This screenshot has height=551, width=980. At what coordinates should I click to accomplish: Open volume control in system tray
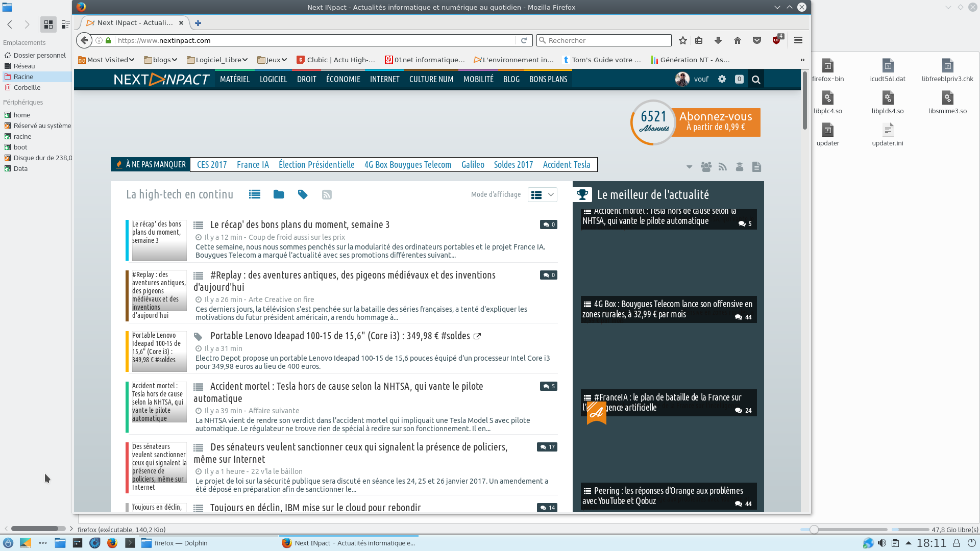point(881,543)
